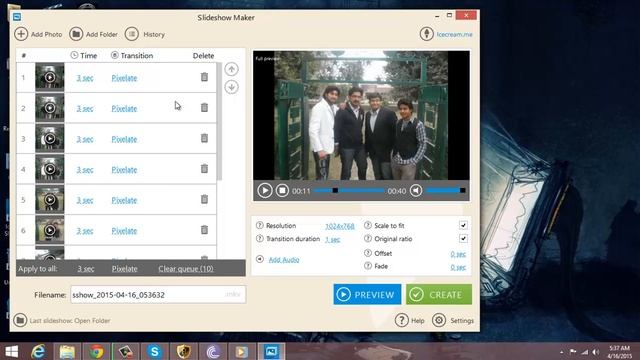The image size is (640, 360).
Task: Show help for Scale to fit
Action: [x=368, y=225]
